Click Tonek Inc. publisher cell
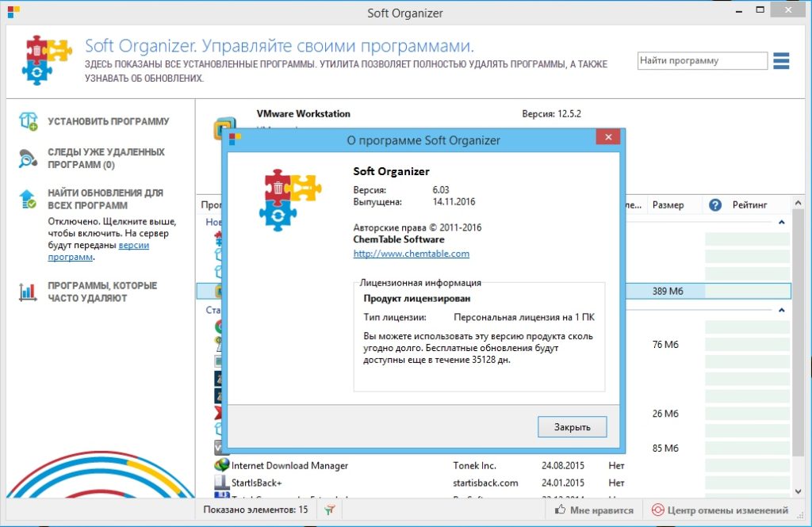Screen dimensions: 812x527 (474, 465)
